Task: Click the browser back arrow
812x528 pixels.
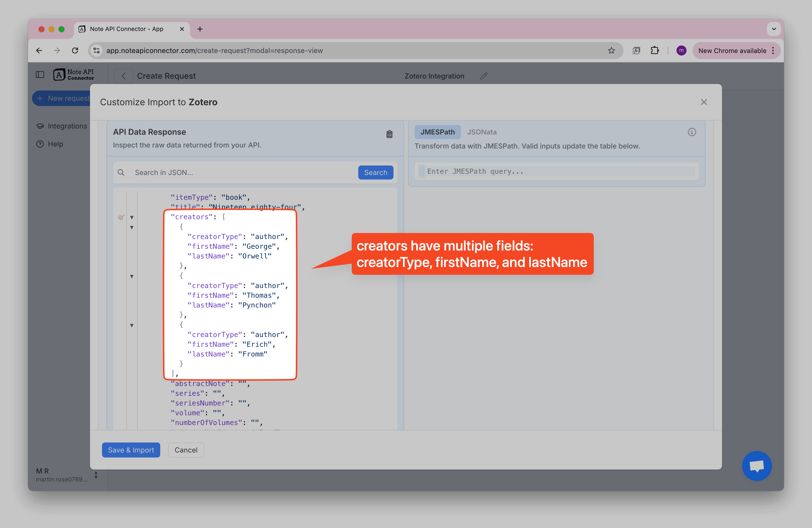Action: point(39,50)
